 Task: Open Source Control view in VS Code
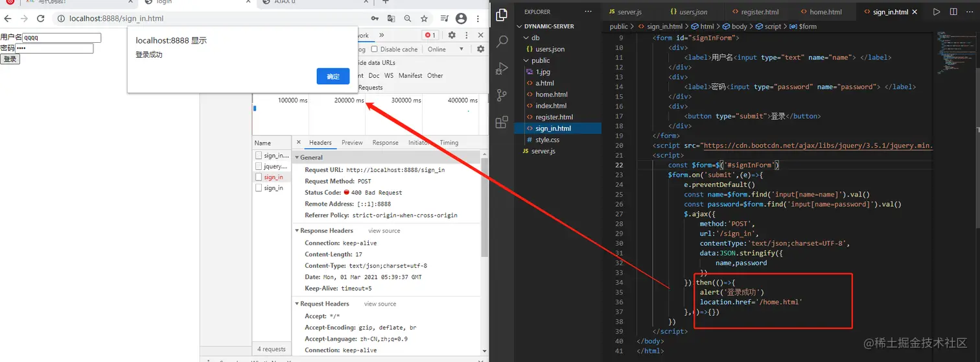click(502, 95)
